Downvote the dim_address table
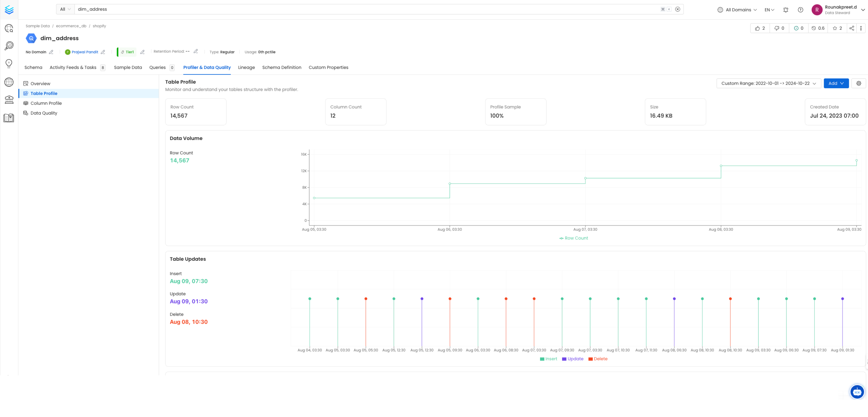The height and width of the screenshot is (417, 868). pos(777,28)
